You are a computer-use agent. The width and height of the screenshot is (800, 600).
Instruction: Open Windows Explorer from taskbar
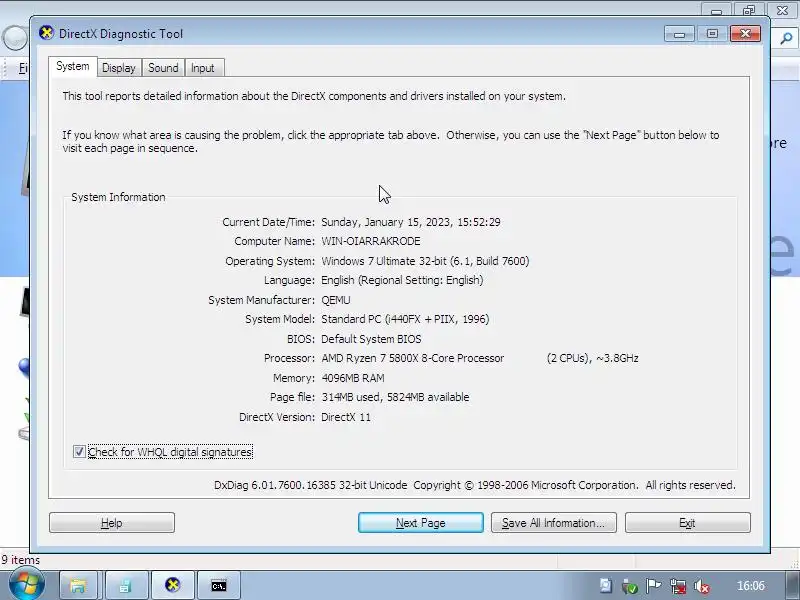click(x=78, y=586)
